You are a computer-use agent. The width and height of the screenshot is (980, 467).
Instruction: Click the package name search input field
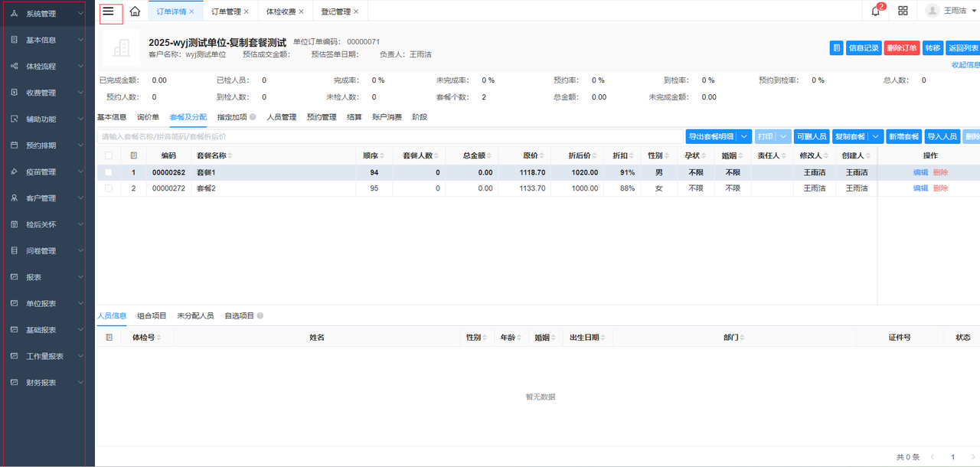(x=390, y=136)
